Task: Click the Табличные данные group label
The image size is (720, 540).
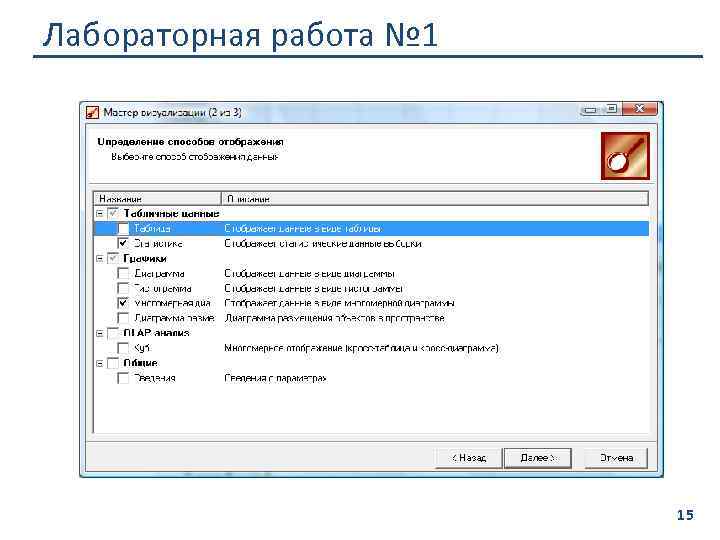Action: pos(171,214)
